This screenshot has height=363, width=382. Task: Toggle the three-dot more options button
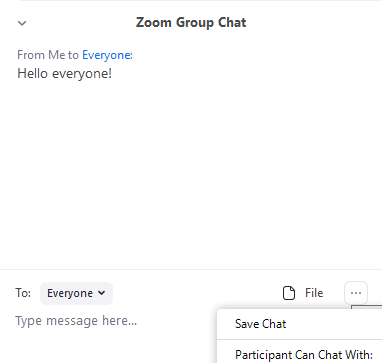pyautogui.click(x=356, y=293)
